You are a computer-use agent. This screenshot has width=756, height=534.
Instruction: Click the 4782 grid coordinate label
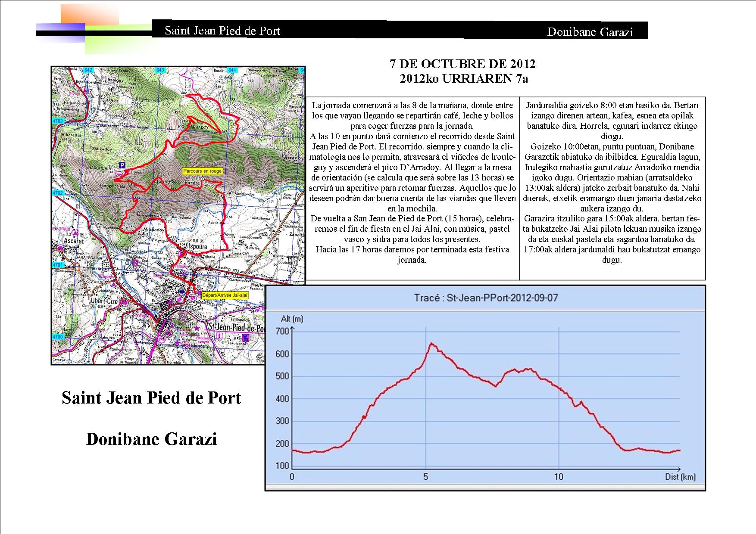tap(57, 193)
